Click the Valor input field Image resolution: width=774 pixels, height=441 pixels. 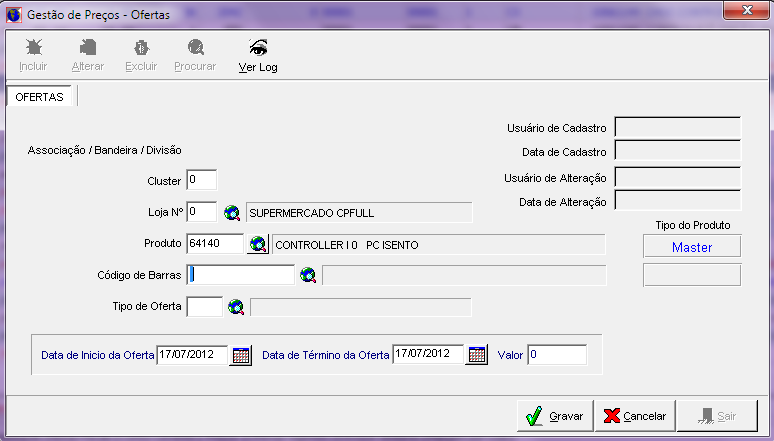point(557,355)
